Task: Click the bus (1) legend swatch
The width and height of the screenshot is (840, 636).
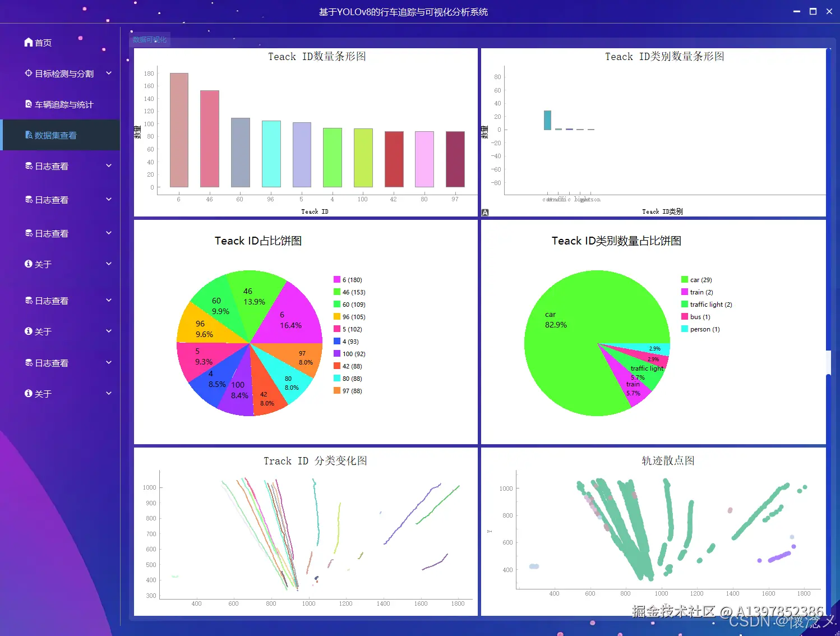Action: 685,316
